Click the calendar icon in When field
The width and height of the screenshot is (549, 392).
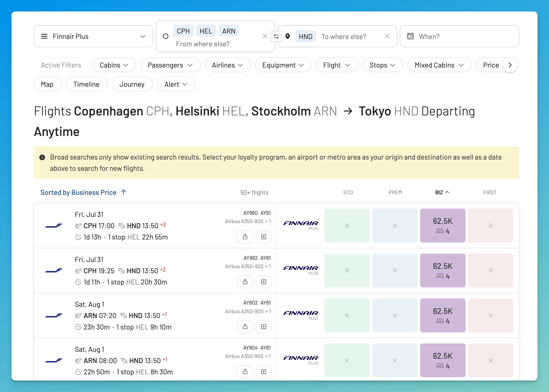[x=410, y=36]
